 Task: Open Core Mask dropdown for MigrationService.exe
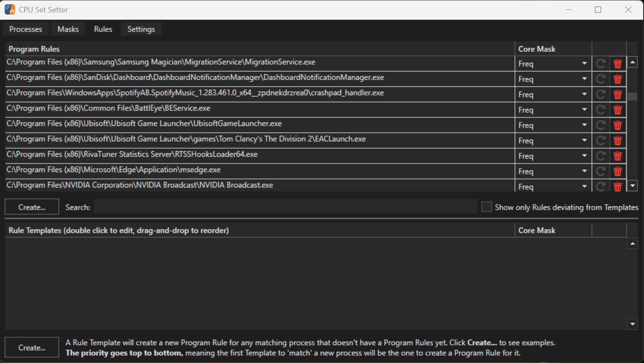[x=553, y=64]
